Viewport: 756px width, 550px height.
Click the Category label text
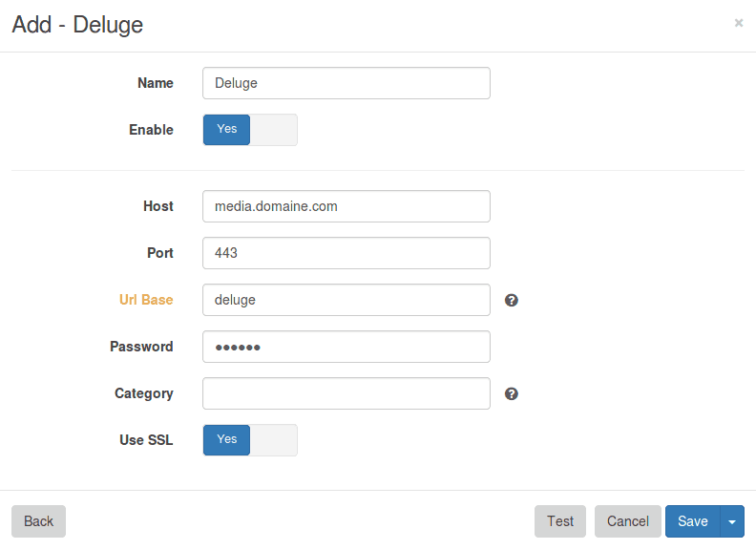click(x=144, y=393)
